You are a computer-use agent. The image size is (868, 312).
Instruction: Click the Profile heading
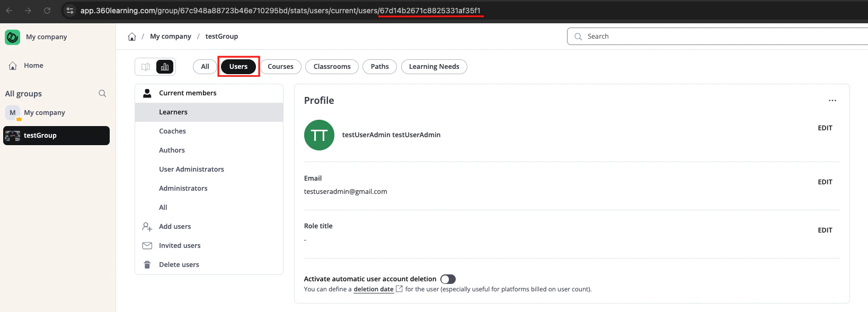coord(319,101)
